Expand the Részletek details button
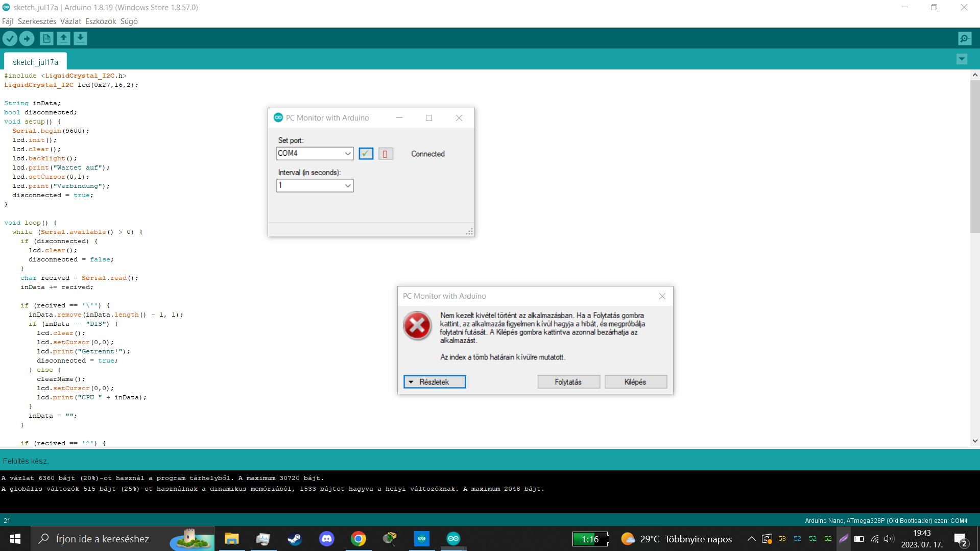 [x=435, y=382]
